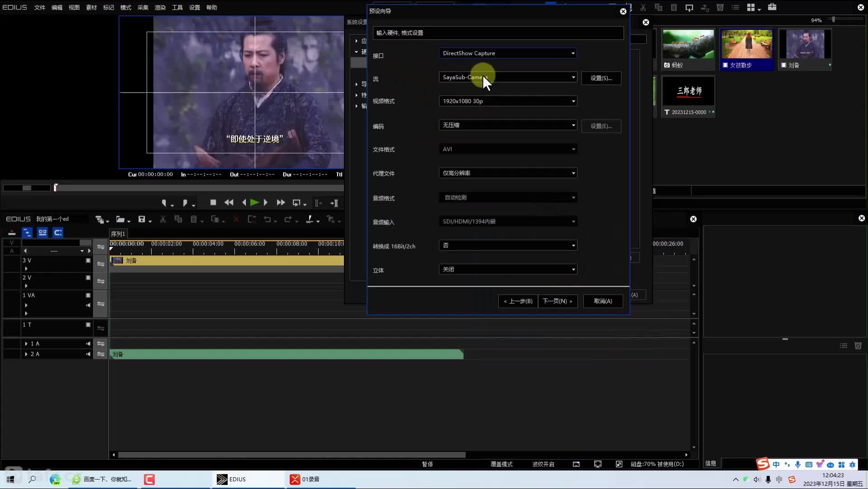Open the 立体 关闭 dropdown
Screen dimensions: 868x489
508,269
